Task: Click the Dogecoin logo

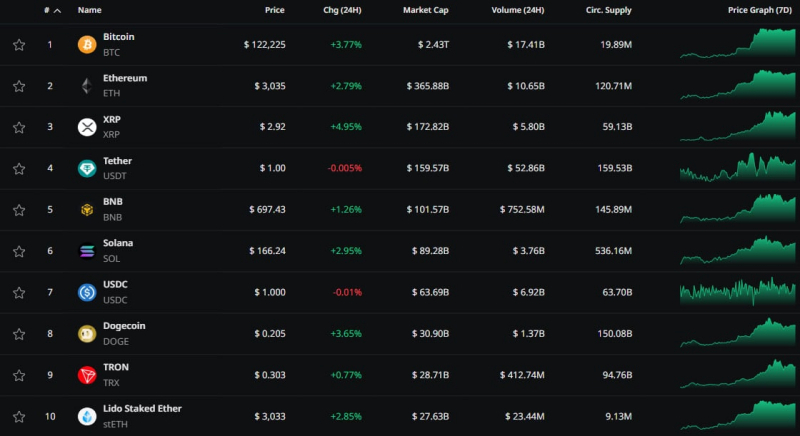Action: tap(87, 334)
